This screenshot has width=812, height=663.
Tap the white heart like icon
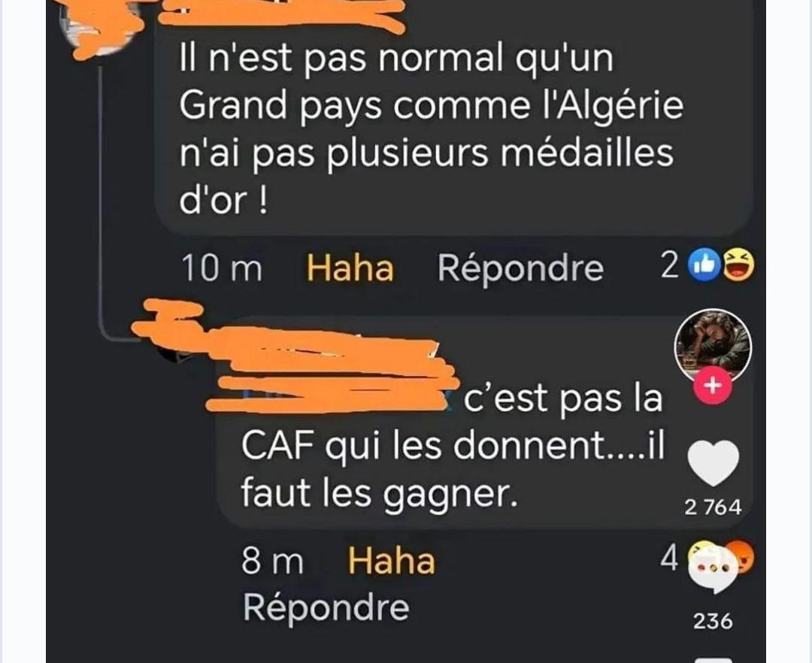(713, 463)
